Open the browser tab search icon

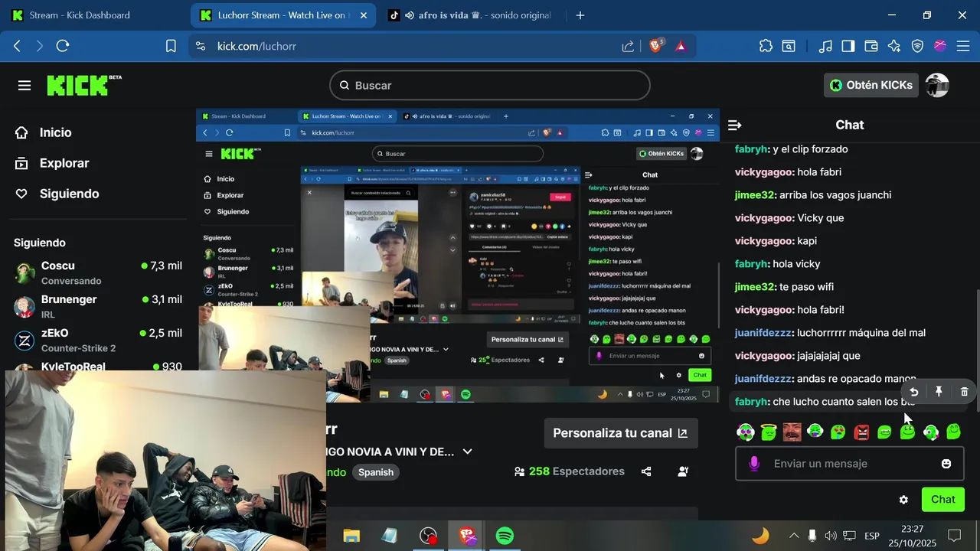coord(789,46)
